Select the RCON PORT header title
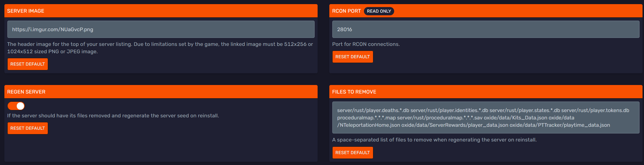The image size is (644, 165). 346,11
